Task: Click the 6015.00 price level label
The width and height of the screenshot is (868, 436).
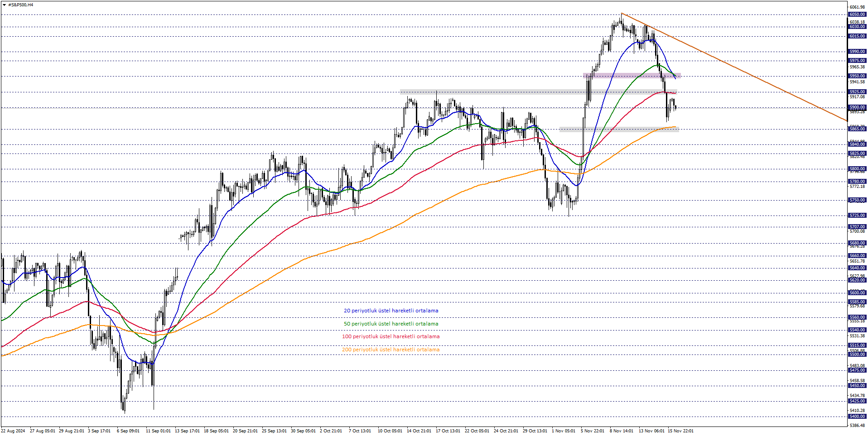Action: (x=857, y=36)
